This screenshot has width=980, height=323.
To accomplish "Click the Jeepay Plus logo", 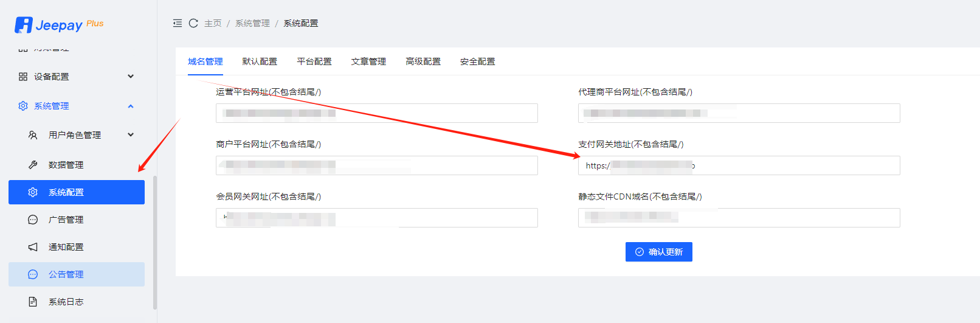I will [x=58, y=25].
